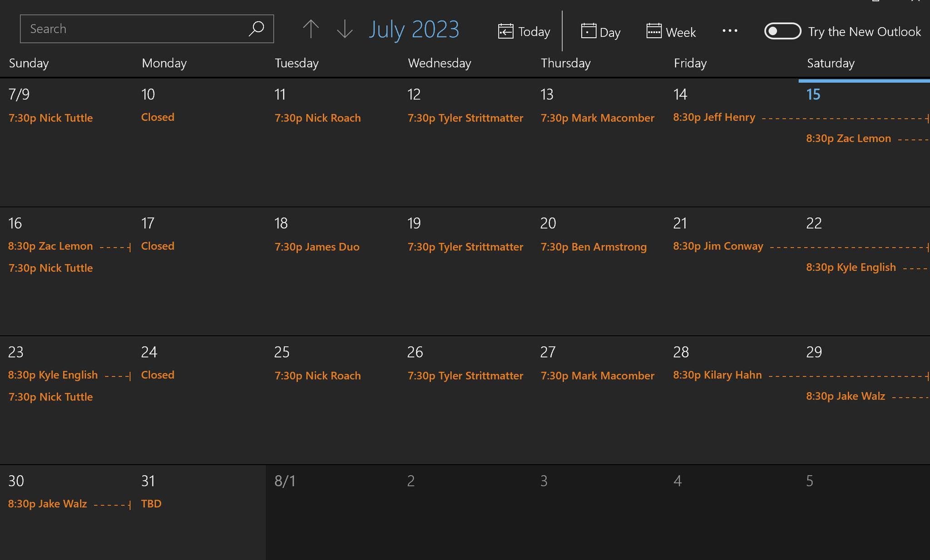This screenshot has width=930, height=560.
Task: Go to next month with down arrow
Action: pos(345,29)
